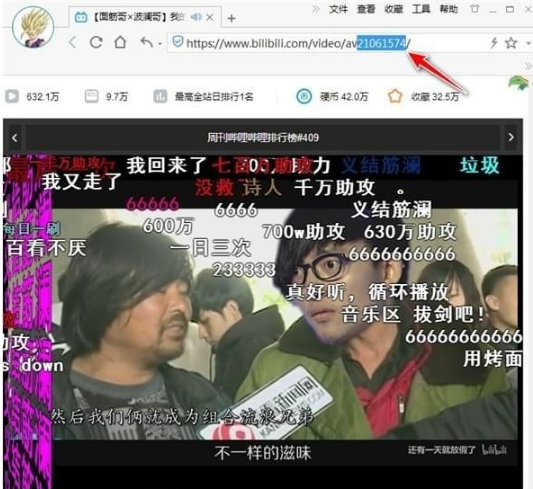This screenshot has width=533, height=489.
Task: Open a new tab with plus button
Action: point(231,18)
